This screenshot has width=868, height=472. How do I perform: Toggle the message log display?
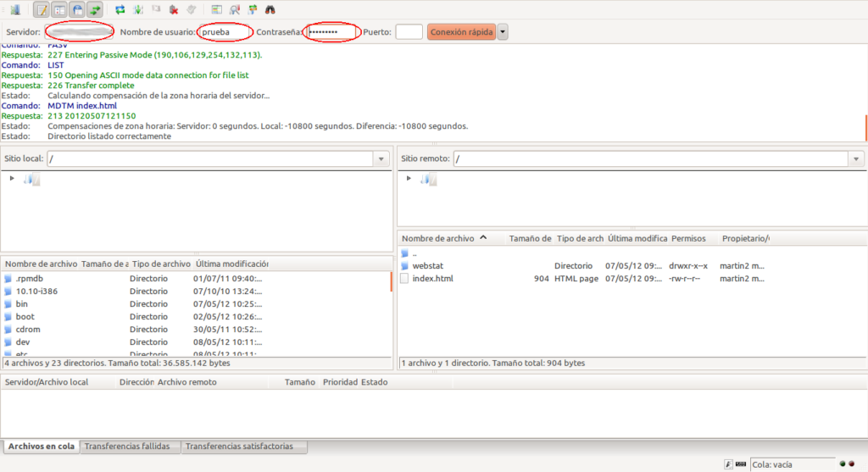point(42,9)
